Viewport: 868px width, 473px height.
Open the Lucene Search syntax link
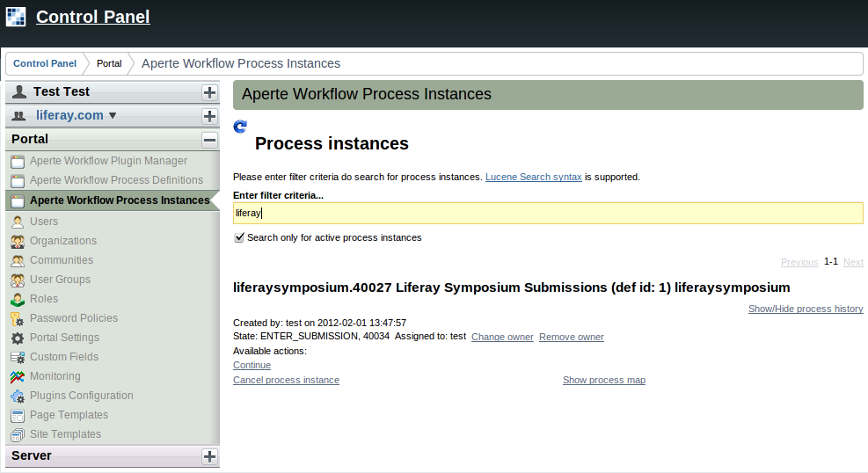(x=534, y=177)
